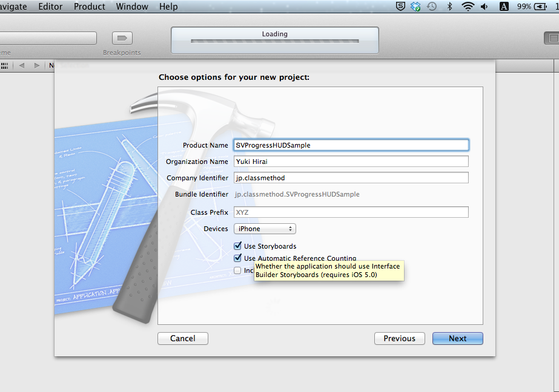559x392 pixels.
Task: Enable the Include Unit Tests checkbox
Action: click(239, 270)
